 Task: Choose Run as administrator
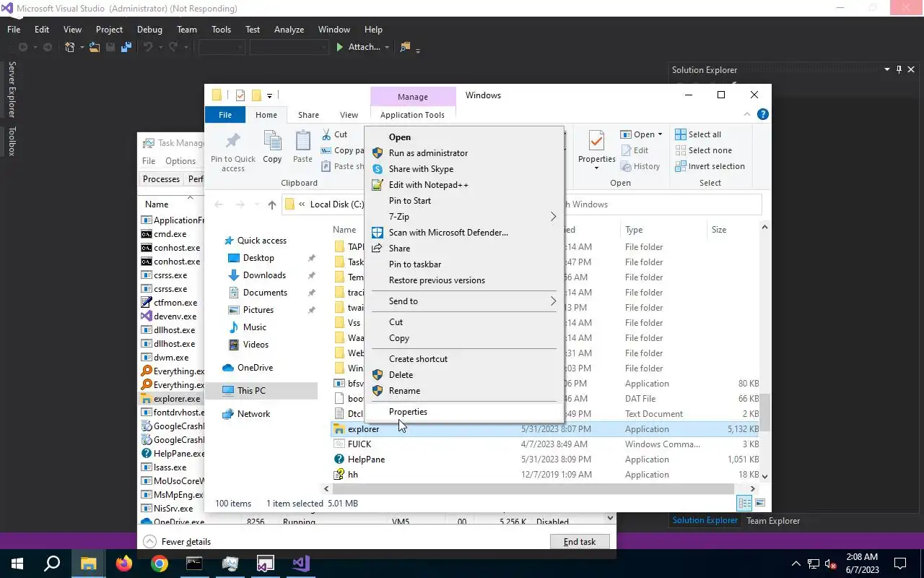pos(463,153)
